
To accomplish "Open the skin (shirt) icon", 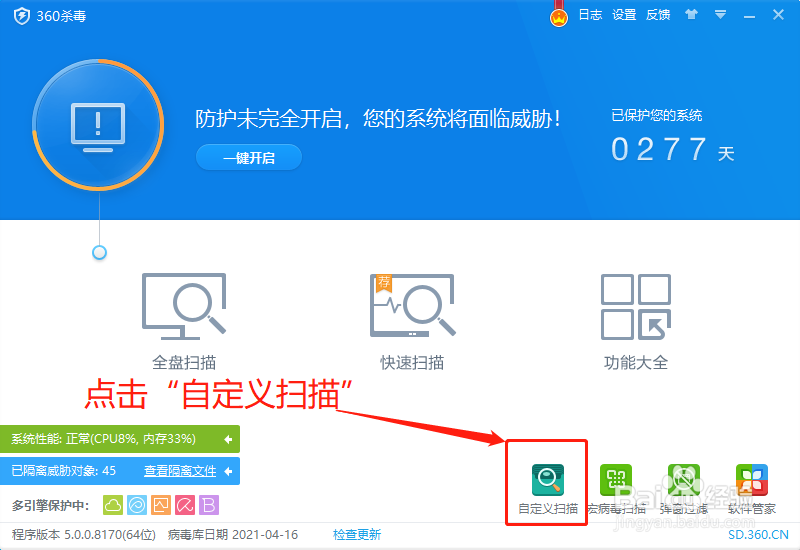I will [x=691, y=14].
